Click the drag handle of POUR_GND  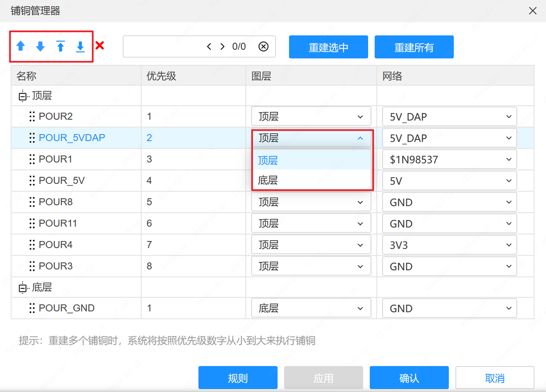pyautogui.click(x=32, y=308)
